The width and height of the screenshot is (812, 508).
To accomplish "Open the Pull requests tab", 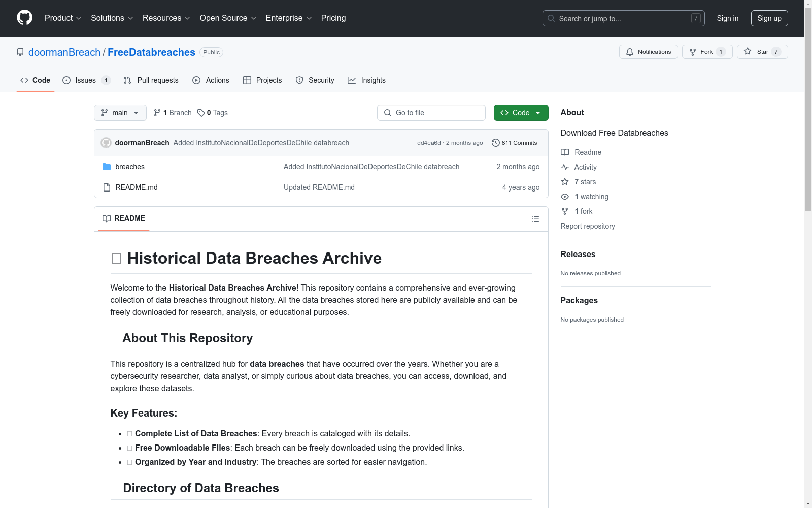I will 151,80.
